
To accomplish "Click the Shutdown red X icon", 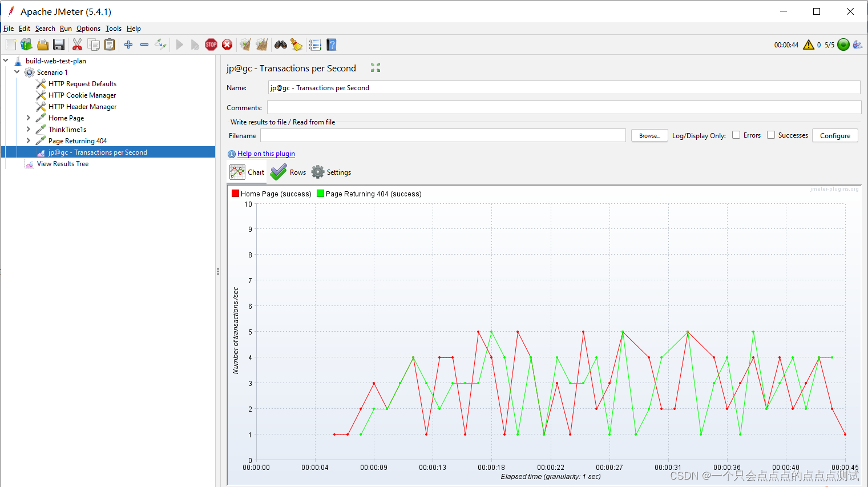I will [x=227, y=45].
